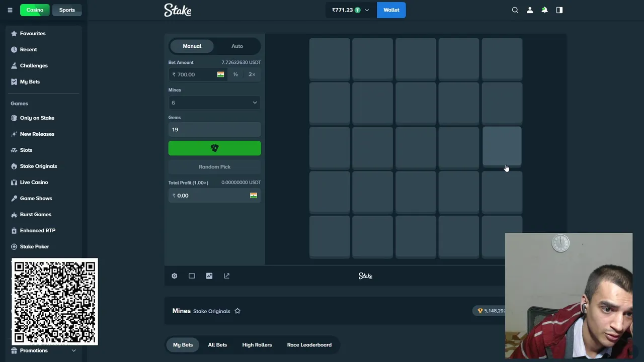The image size is (644, 362).
Task: Toggle theatre mode rectangle icon
Action: (x=192, y=276)
